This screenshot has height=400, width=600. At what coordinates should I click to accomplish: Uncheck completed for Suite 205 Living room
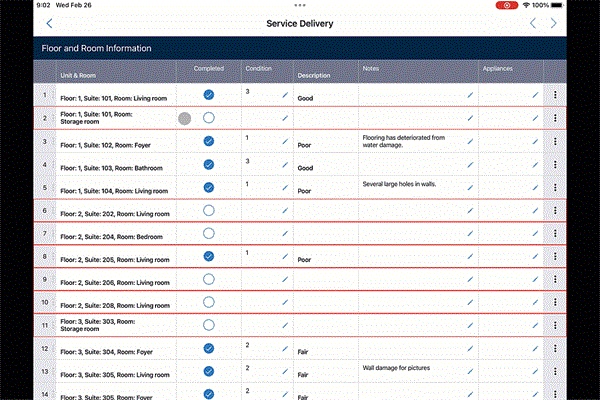[209, 256]
